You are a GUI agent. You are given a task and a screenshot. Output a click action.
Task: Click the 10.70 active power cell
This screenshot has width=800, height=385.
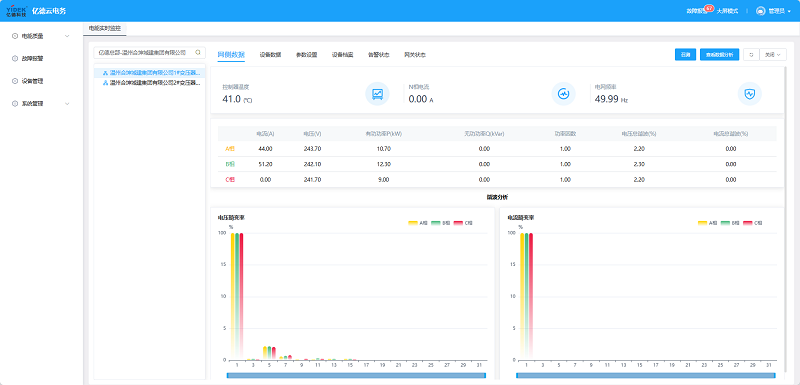383,149
